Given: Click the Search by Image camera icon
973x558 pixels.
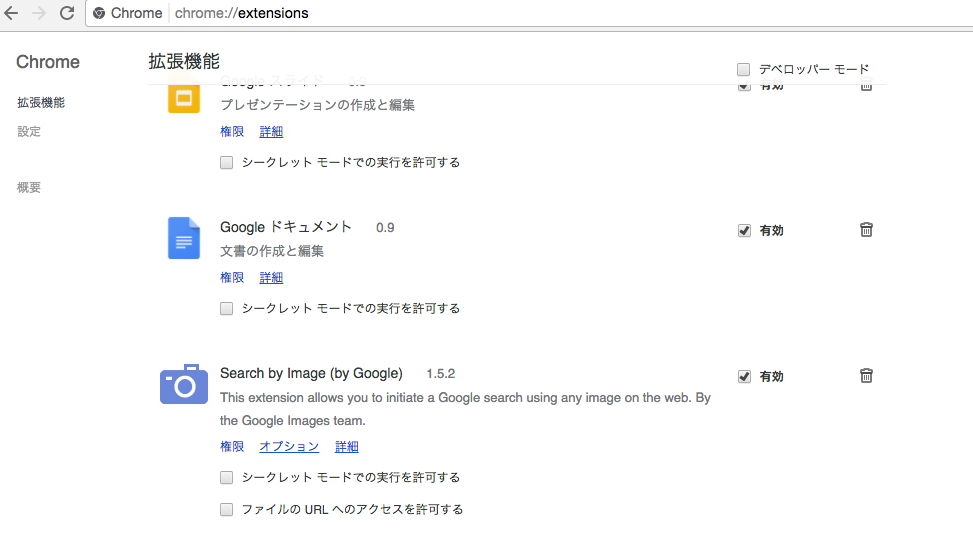Looking at the screenshot, I should tap(184, 384).
